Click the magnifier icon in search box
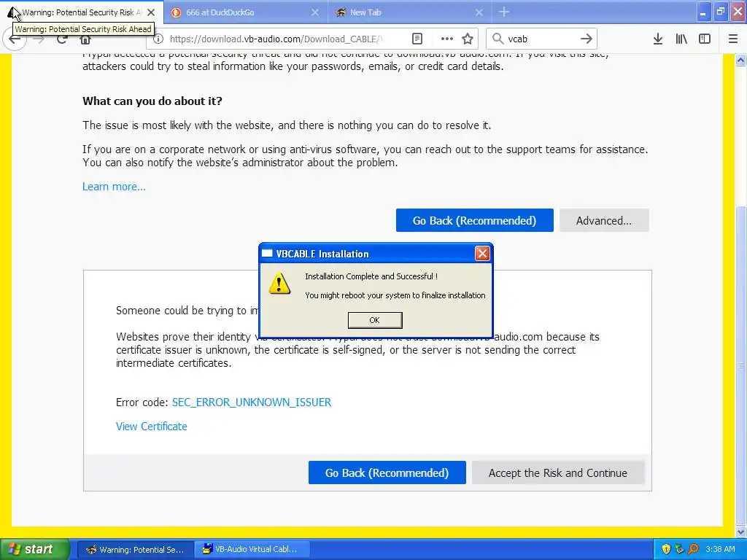Viewport: 747px width, 560px height. tap(498, 39)
